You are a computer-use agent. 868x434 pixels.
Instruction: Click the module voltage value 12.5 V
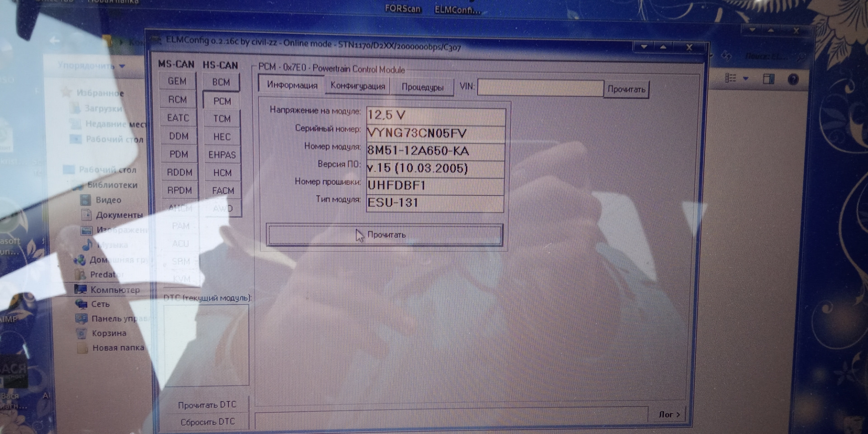click(435, 115)
